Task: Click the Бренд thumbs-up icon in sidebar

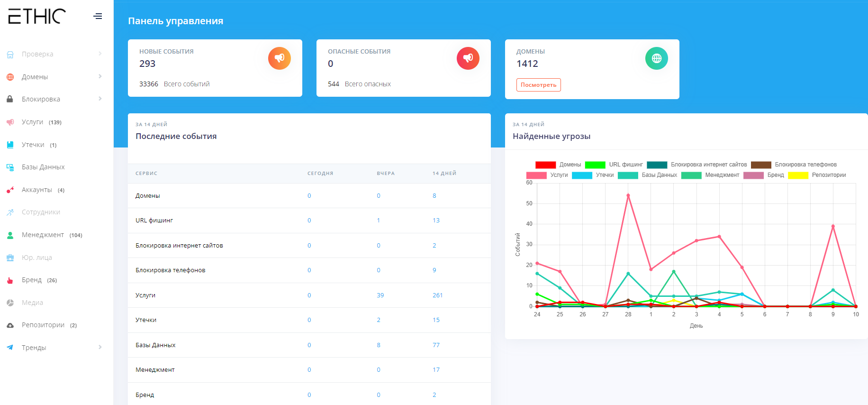Action: point(10,280)
